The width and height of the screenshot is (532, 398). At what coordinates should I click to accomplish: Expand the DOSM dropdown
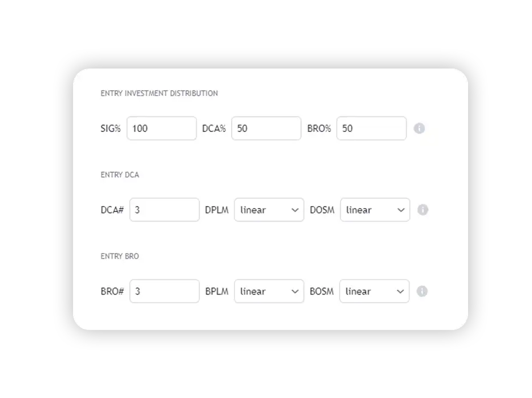pos(374,210)
